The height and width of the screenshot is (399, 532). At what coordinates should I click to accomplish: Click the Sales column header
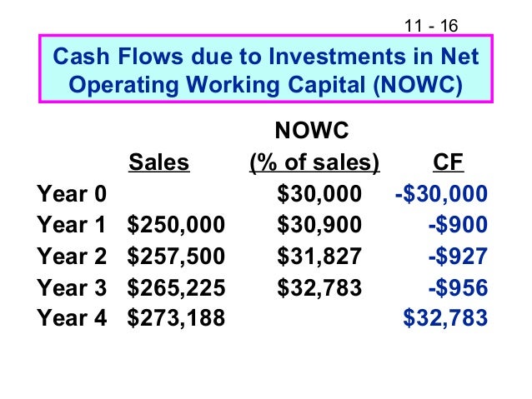coord(158,162)
